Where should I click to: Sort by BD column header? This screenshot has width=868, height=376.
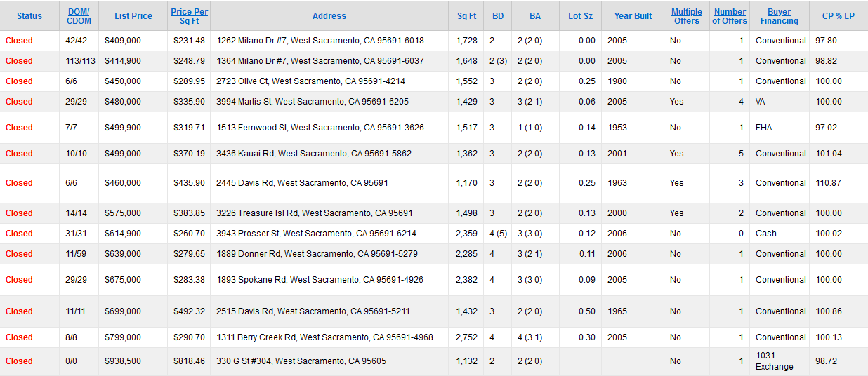point(498,16)
